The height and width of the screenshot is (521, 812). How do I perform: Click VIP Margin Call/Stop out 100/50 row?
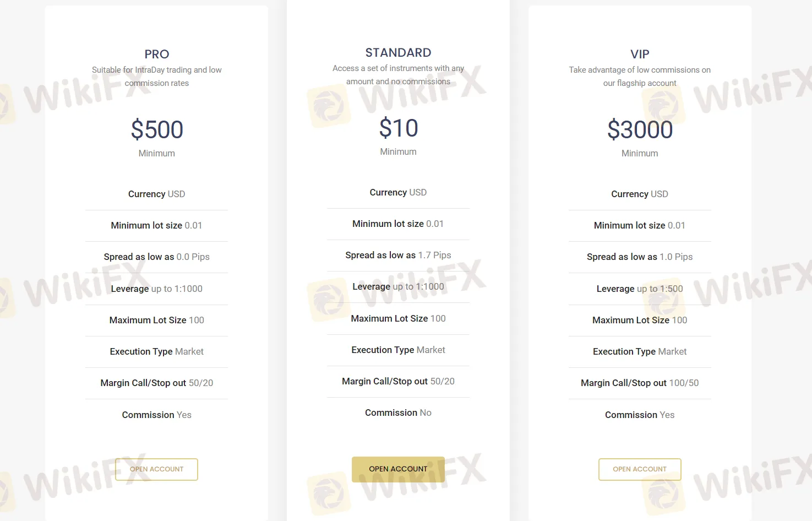[640, 383]
